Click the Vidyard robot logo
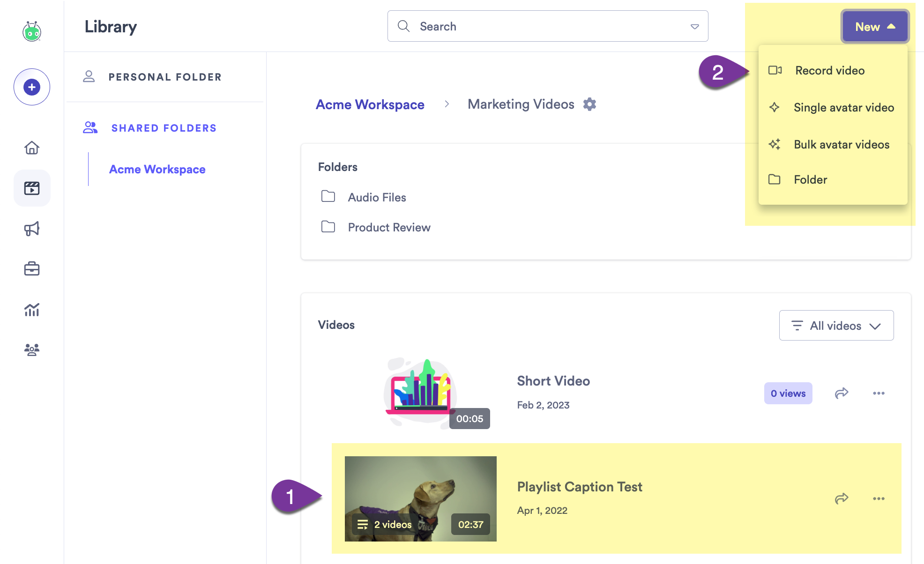The image size is (924, 564). (32, 31)
